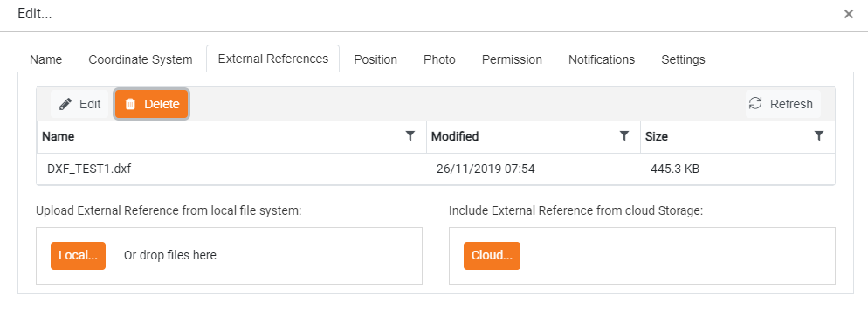Click the orange Cloud... button
Viewport: 868px width, 324px height.
pos(493,255)
